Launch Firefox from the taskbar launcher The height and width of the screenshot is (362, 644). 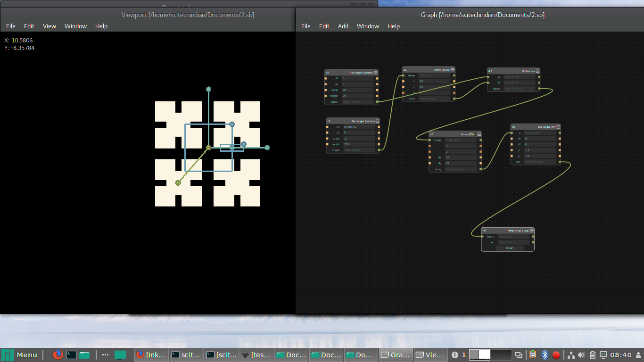coord(58,355)
